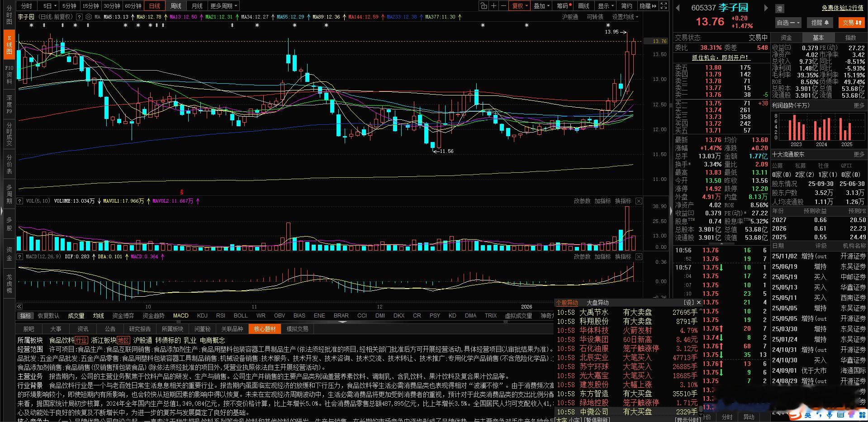Open the MA help question mark icon
Screen dimensions: 868x422
80,17
